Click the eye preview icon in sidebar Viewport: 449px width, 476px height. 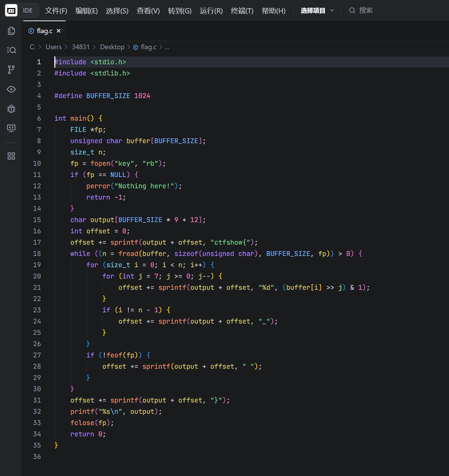(11, 89)
